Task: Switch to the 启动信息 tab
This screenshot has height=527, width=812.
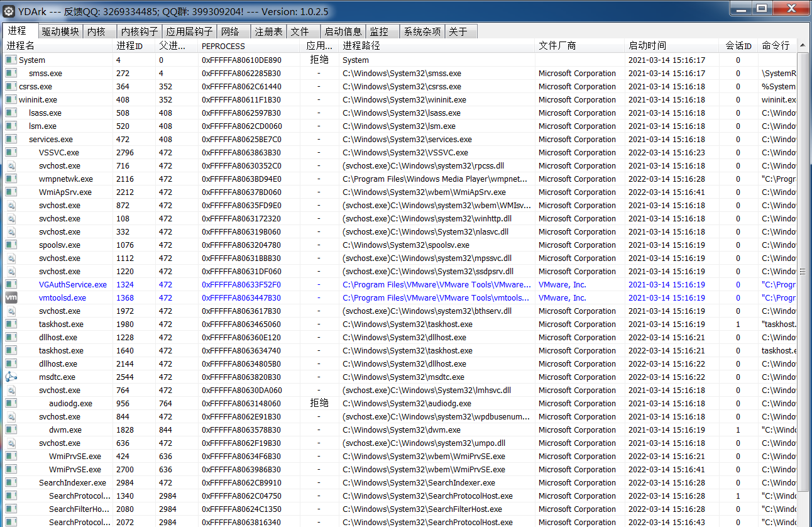Action: pyautogui.click(x=343, y=31)
